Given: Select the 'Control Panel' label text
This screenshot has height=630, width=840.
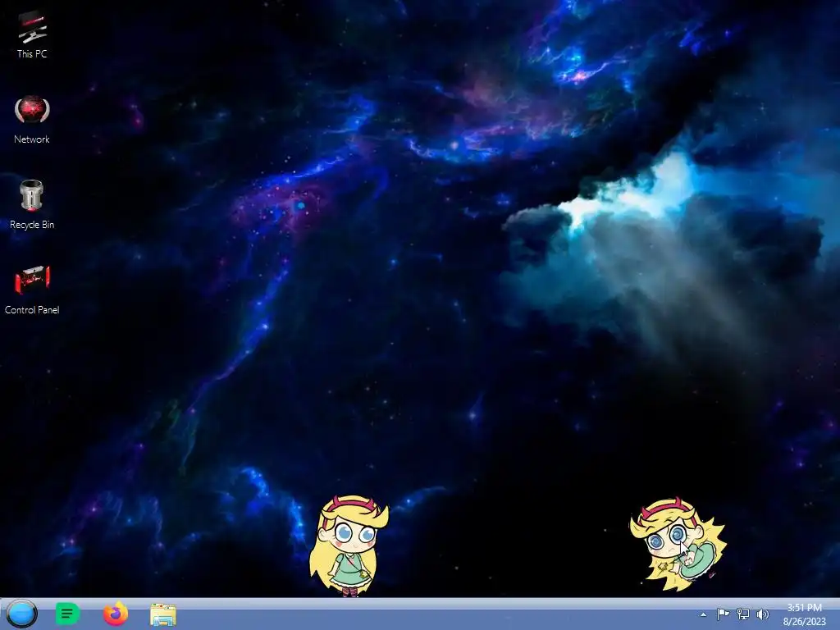Looking at the screenshot, I should (x=32, y=309).
